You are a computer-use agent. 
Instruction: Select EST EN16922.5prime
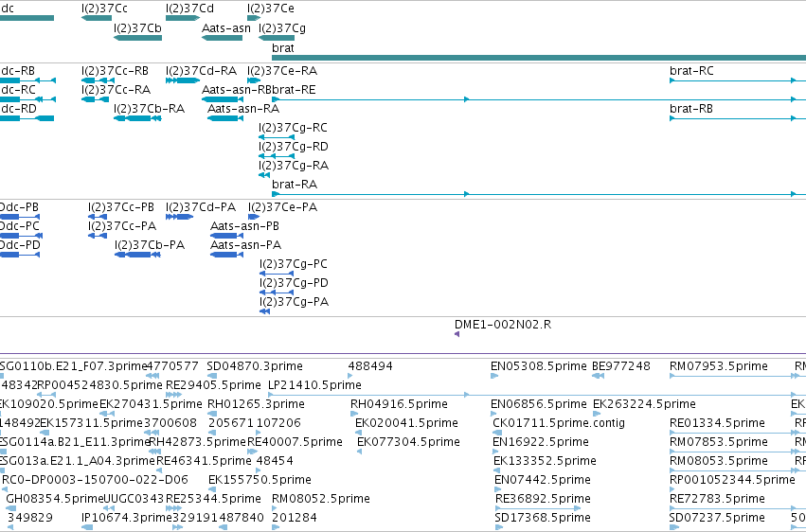point(495,452)
